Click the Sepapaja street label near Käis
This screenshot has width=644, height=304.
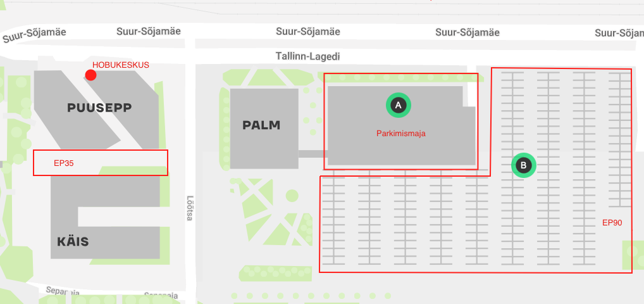click(63, 292)
